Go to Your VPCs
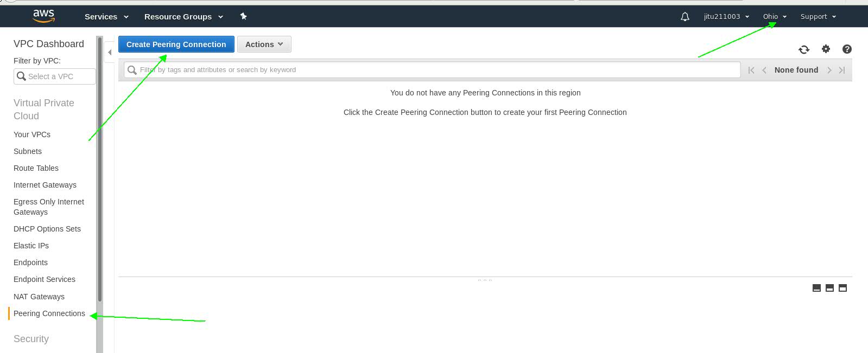Image resolution: width=868 pixels, height=353 pixels. click(32, 134)
